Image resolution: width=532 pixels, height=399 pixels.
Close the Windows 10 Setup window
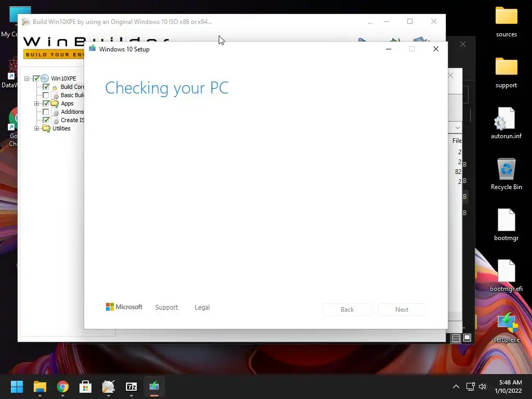click(x=436, y=49)
